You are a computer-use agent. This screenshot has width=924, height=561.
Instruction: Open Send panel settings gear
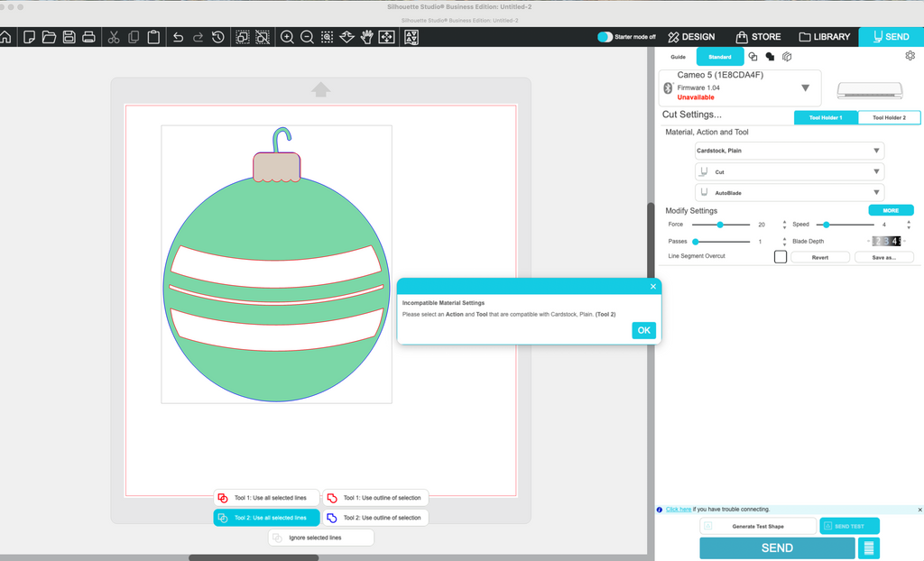point(910,55)
